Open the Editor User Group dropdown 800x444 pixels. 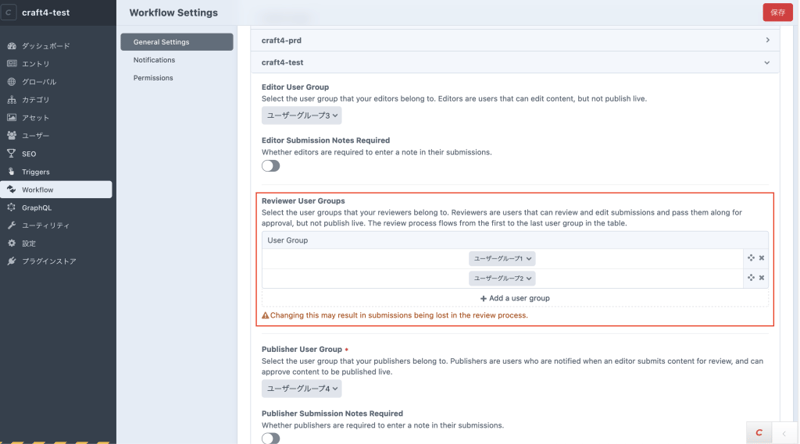(x=301, y=116)
